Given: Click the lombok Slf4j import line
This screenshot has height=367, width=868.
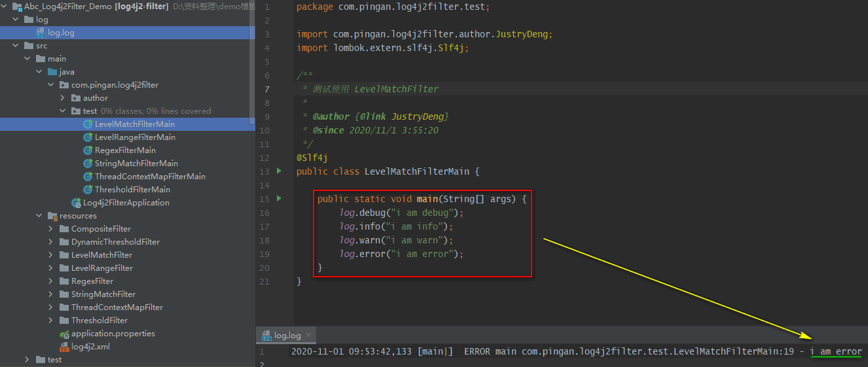Looking at the screenshot, I should 383,48.
